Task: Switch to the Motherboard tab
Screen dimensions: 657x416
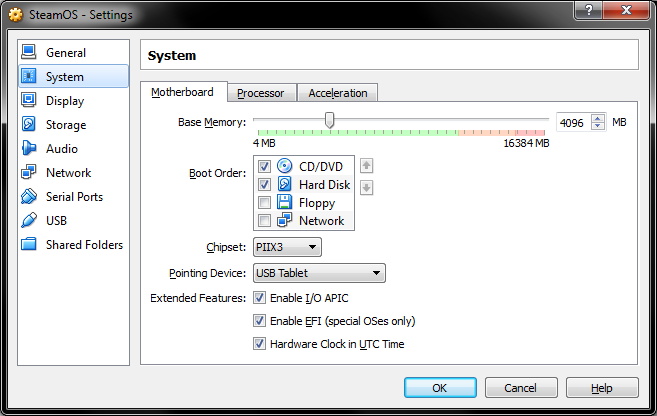Action: [182, 92]
